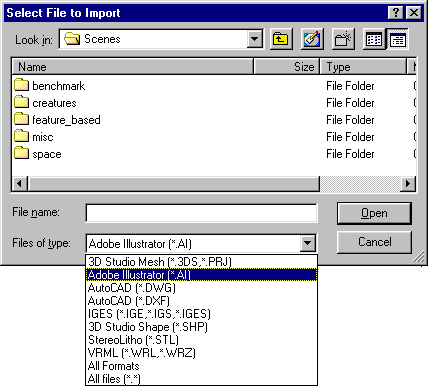Select the space folder name
The width and height of the screenshot is (428, 387).
tap(47, 154)
